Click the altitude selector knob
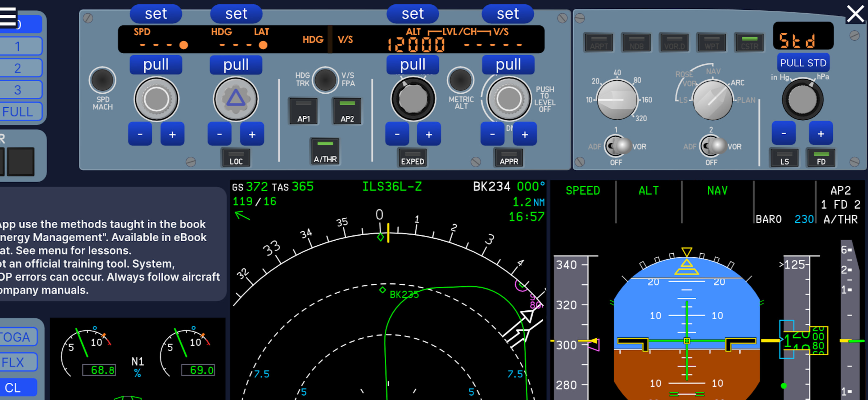Screen dimensions: 868x400 [413, 99]
